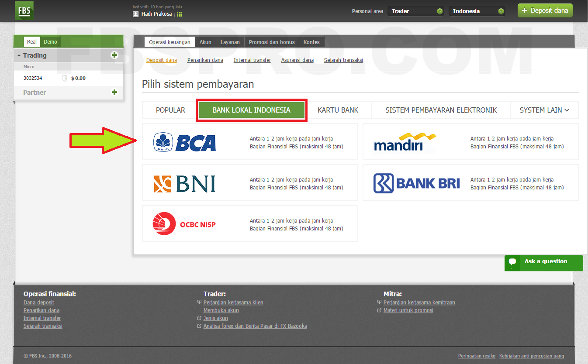Click the user avatar icon next to Hadi Prakosa
Viewport: 588px width, 364px height.
[136, 14]
